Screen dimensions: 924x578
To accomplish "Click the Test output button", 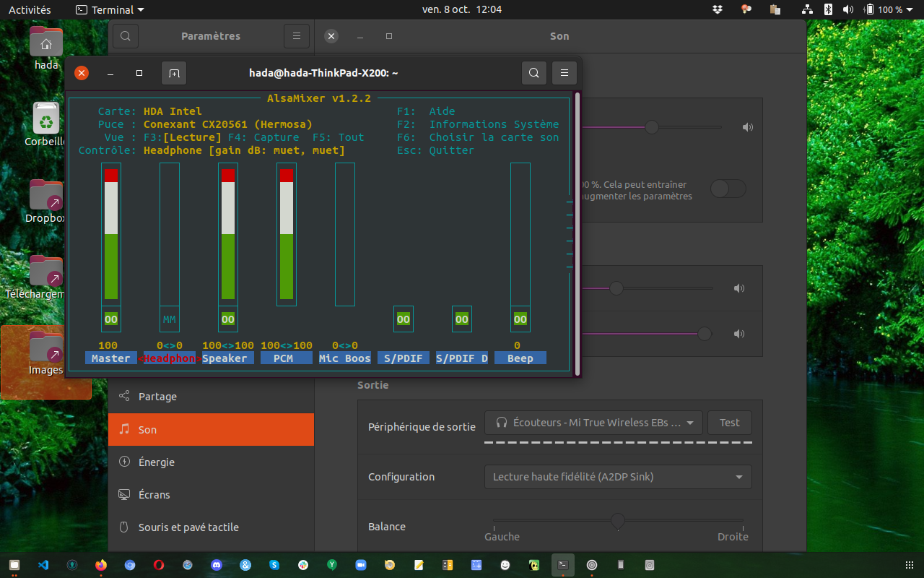I will pyautogui.click(x=730, y=423).
